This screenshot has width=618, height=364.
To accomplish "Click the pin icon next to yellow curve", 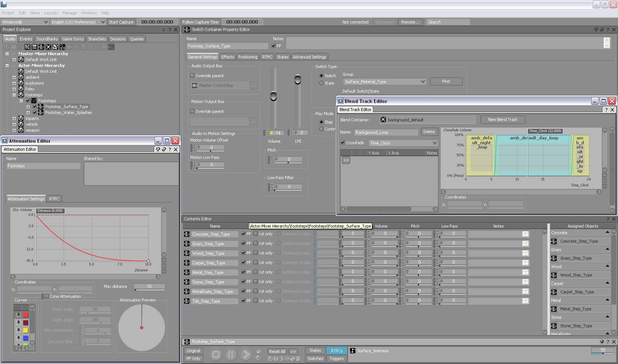I will [x=18, y=331].
